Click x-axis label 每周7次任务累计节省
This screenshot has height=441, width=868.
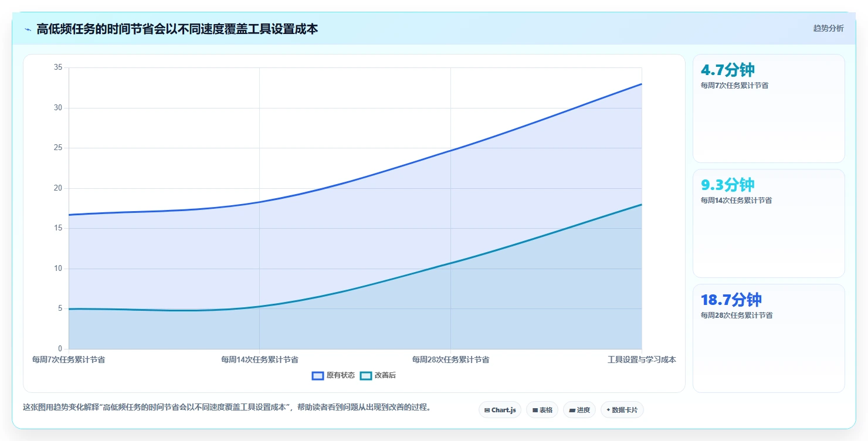69,359
